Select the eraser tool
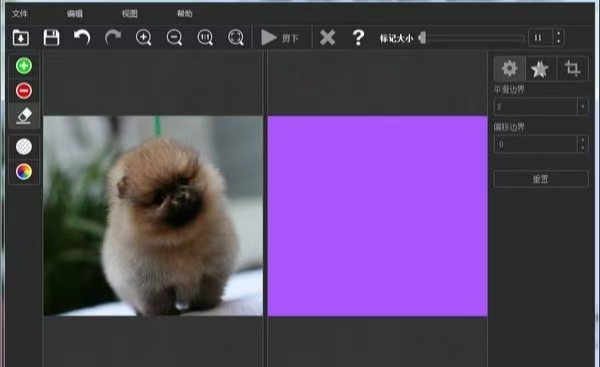Viewport: 600px width, 367px height. tap(24, 116)
